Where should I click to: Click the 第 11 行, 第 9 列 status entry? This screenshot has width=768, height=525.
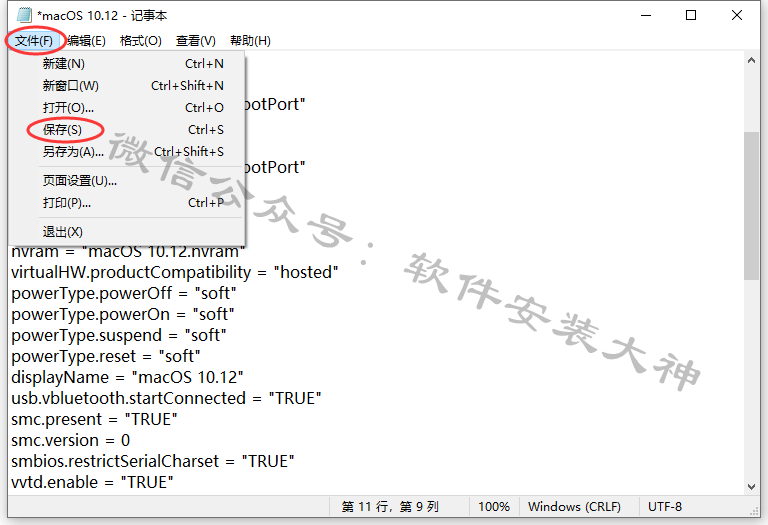point(390,506)
